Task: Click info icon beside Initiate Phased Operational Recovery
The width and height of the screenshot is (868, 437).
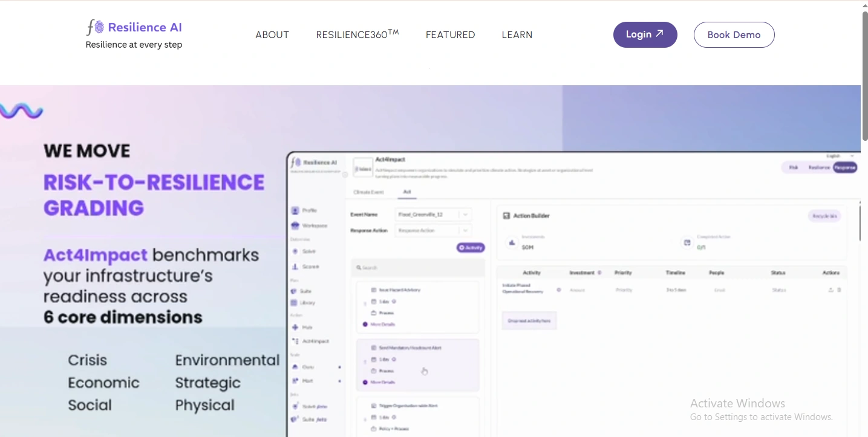Action: (558, 290)
